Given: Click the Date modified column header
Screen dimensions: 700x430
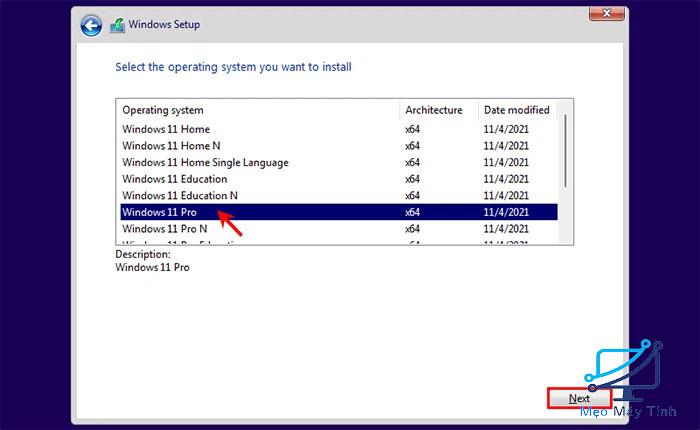Looking at the screenshot, I should pos(518,110).
